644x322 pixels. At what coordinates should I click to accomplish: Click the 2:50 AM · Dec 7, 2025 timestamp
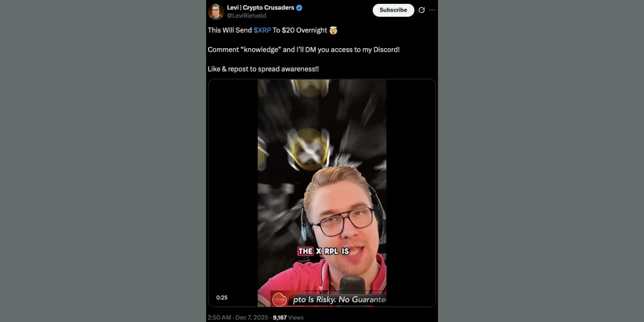coord(238,317)
